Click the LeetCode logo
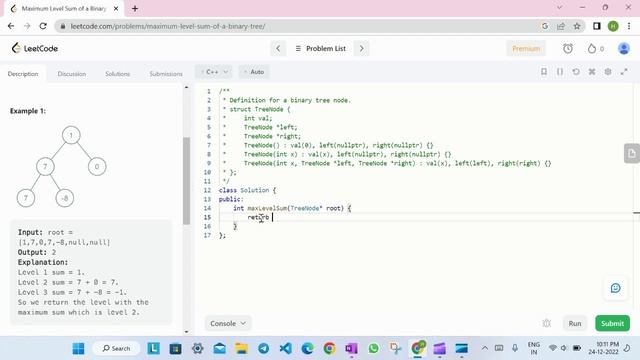This screenshot has width=640, height=360. tap(35, 48)
